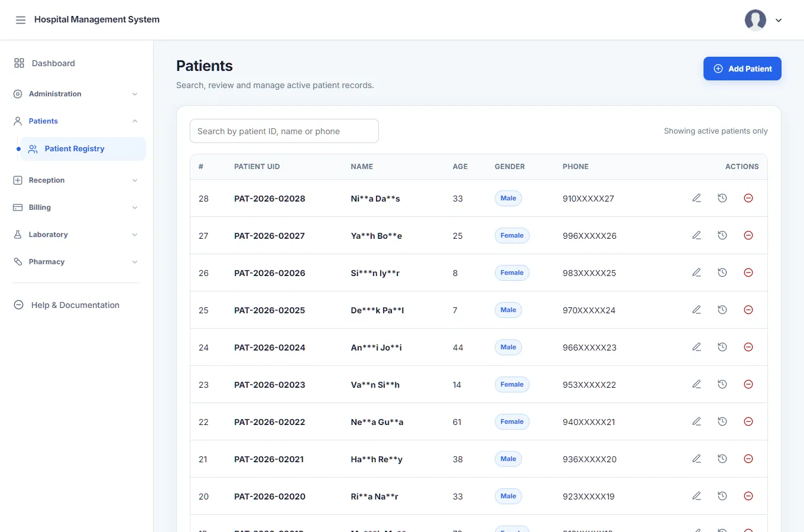
Task: View history for PAT-2026-02028
Action: pyautogui.click(x=722, y=198)
